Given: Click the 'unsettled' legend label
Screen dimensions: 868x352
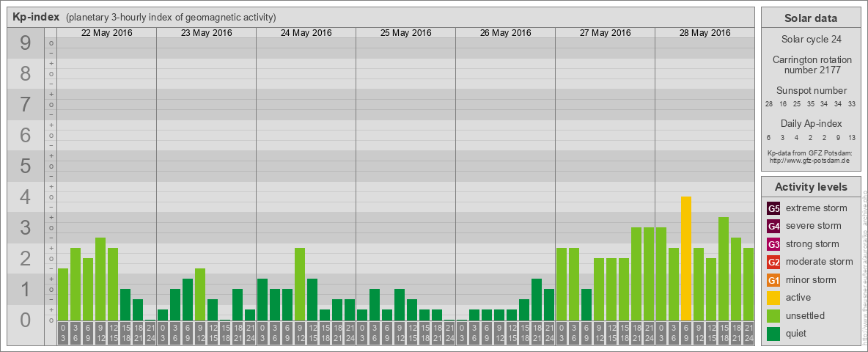Looking at the screenshot, I should [806, 315].
